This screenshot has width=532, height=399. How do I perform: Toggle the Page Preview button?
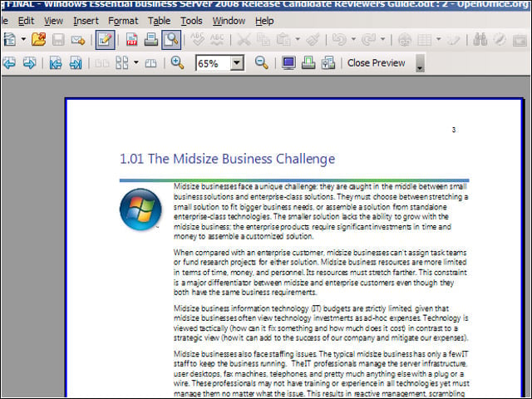point(171,40)
